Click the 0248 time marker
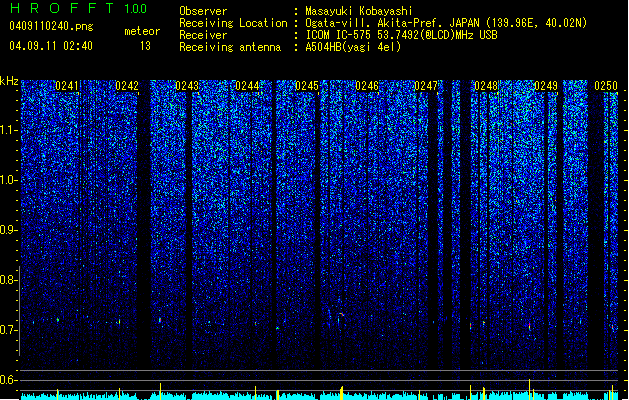This screenshot has height=400, width=629. [486, 86]
